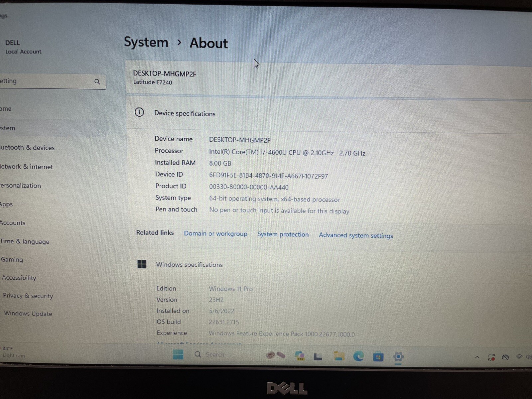Select Version value 23H2
This screenshot has width=532, height=399.
216,300
